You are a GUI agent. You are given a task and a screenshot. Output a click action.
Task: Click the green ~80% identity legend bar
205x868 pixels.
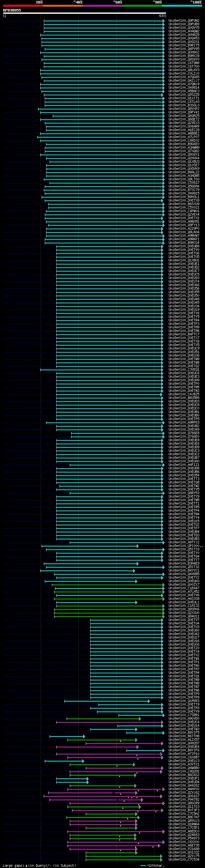click(x=142, y=6)
